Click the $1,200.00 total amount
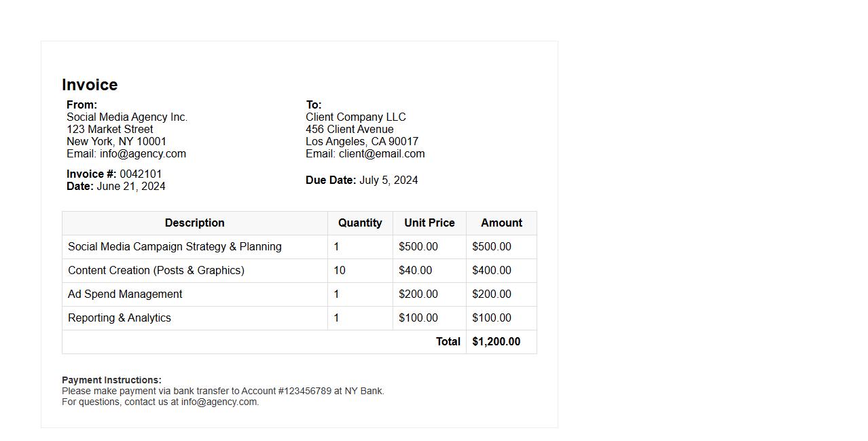 tap(496, 342)
